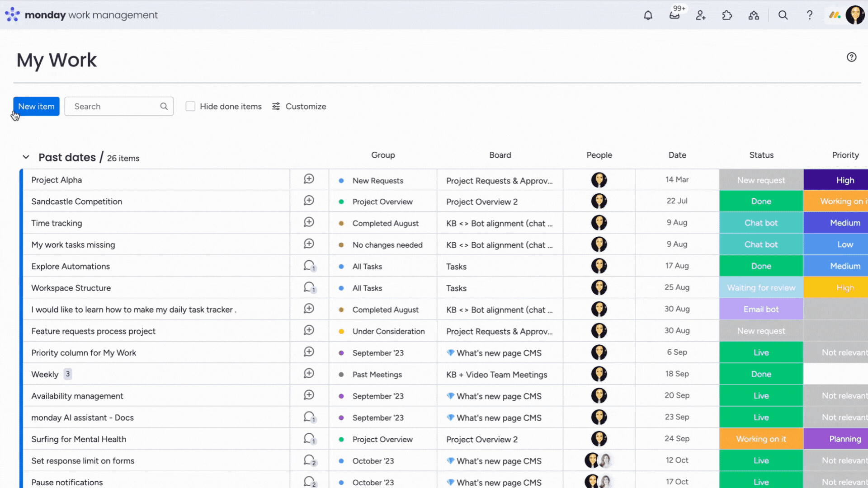Add an update to Project Alpha
The height and width of the screenshot is (488, 868).
tap(309, 179)
